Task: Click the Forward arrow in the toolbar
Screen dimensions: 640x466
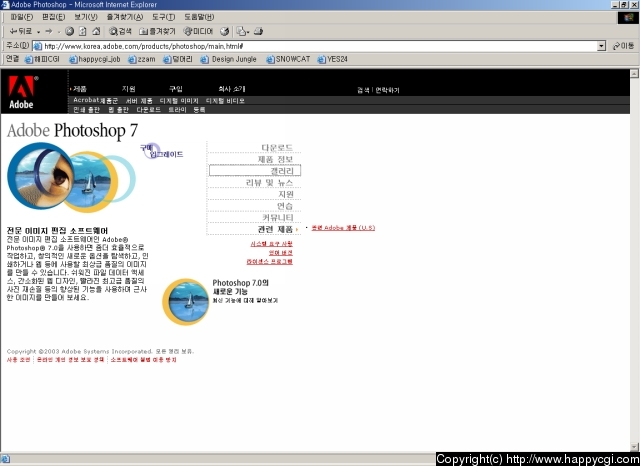Action: tap(49, 31)
